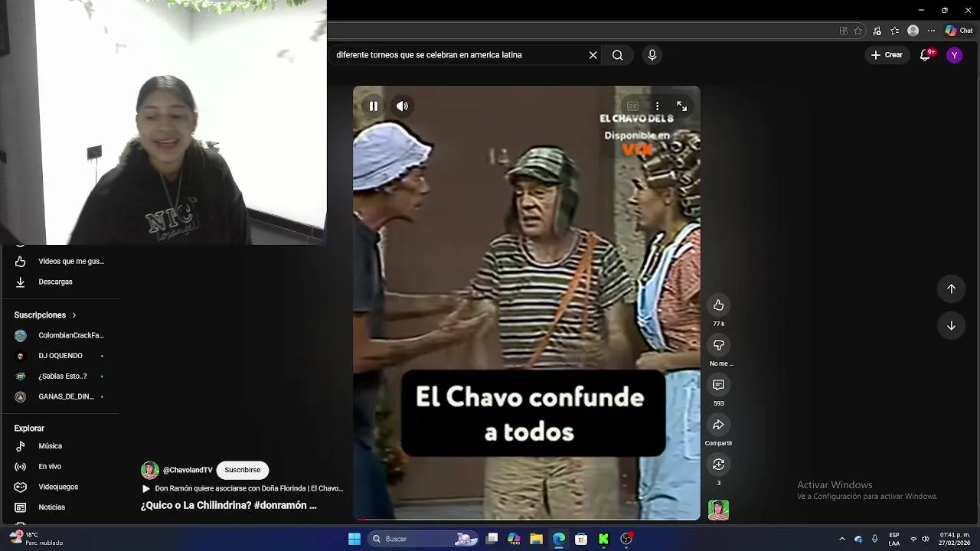Add this page to favorites star
Screen dimensions: 980x551
click(x=858, y=31)
